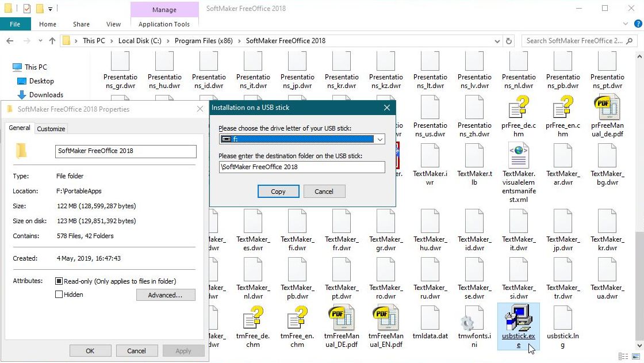This screenshot has height=363, width=644.
Task: Expand the address bar history dropdown
Action: tap(497, 41)
